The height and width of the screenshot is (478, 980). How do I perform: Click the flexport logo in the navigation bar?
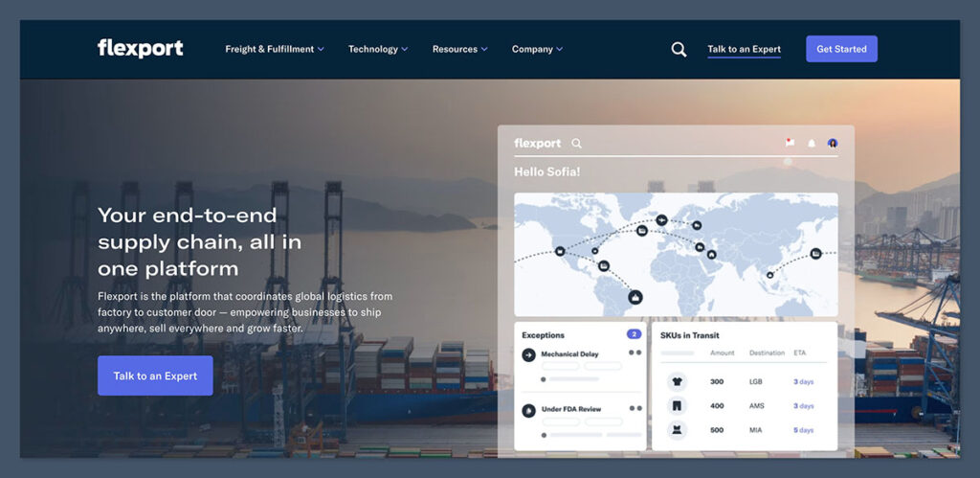pyautogui.click(x=140, y=48)
